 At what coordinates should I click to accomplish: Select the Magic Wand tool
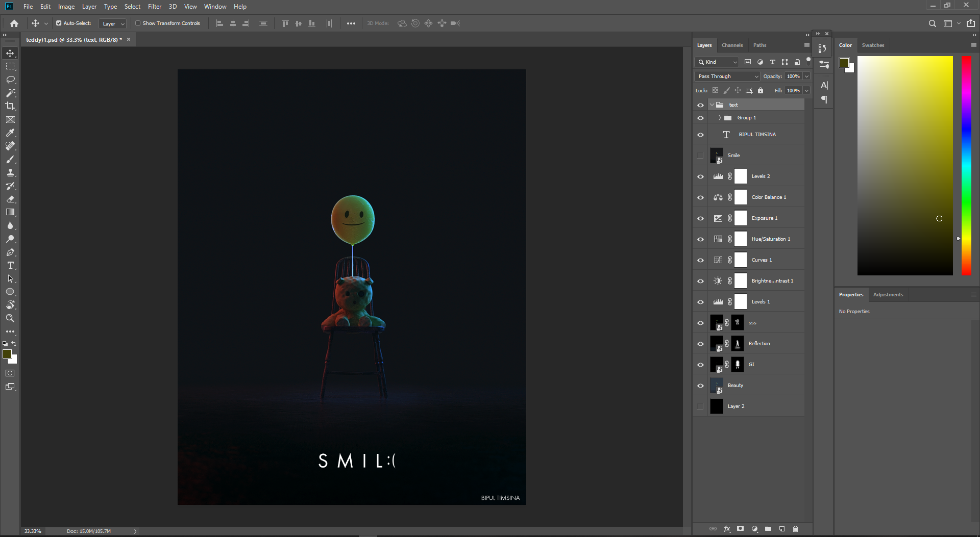coord(10,93)
